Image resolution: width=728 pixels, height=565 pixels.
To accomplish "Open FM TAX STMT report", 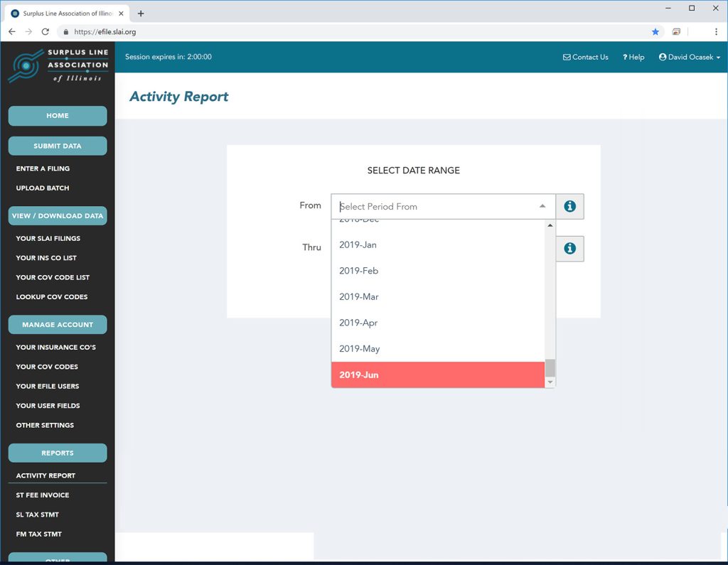I will pyautogui.click(x=38, y=534).
